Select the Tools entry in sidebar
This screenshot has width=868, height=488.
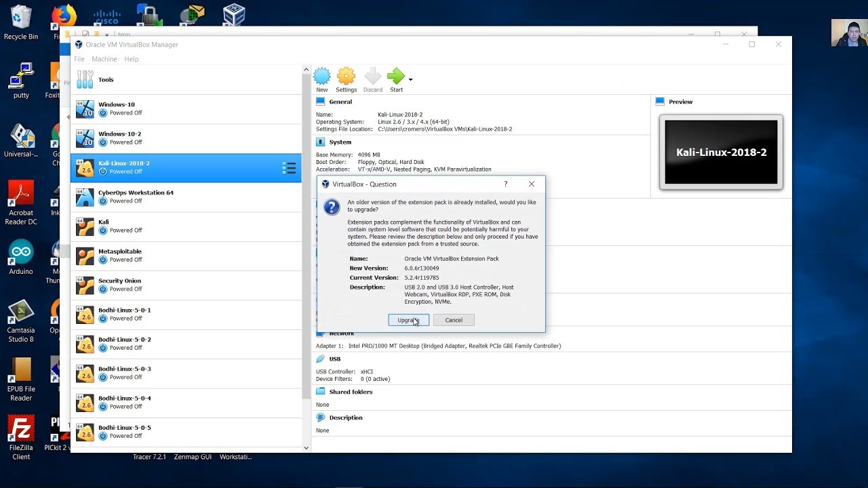(x=186, y=79)
